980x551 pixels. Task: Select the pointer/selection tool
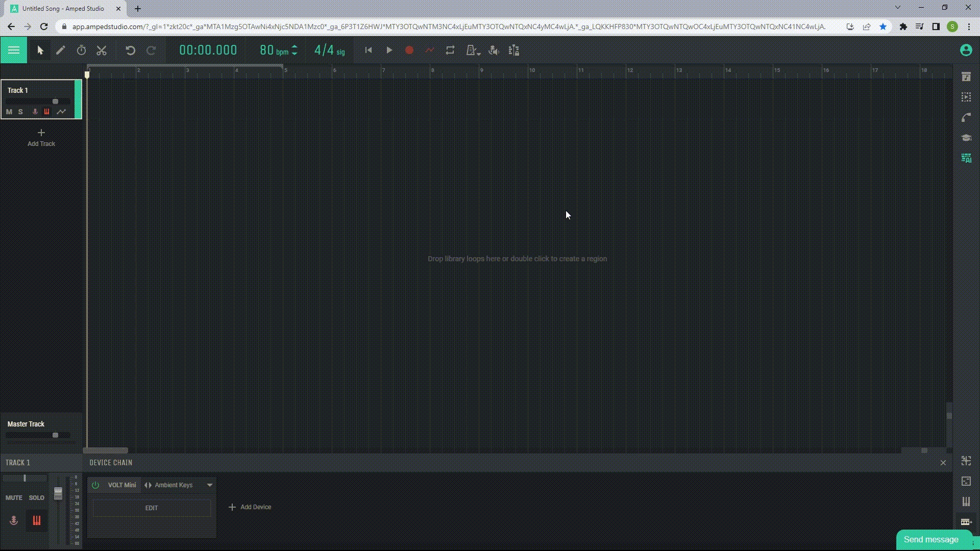pos(39,51)
